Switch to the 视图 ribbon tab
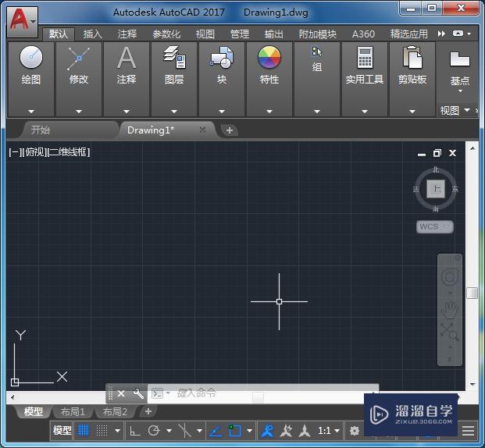The image size is (485, 448). click(x=205, y=34)
